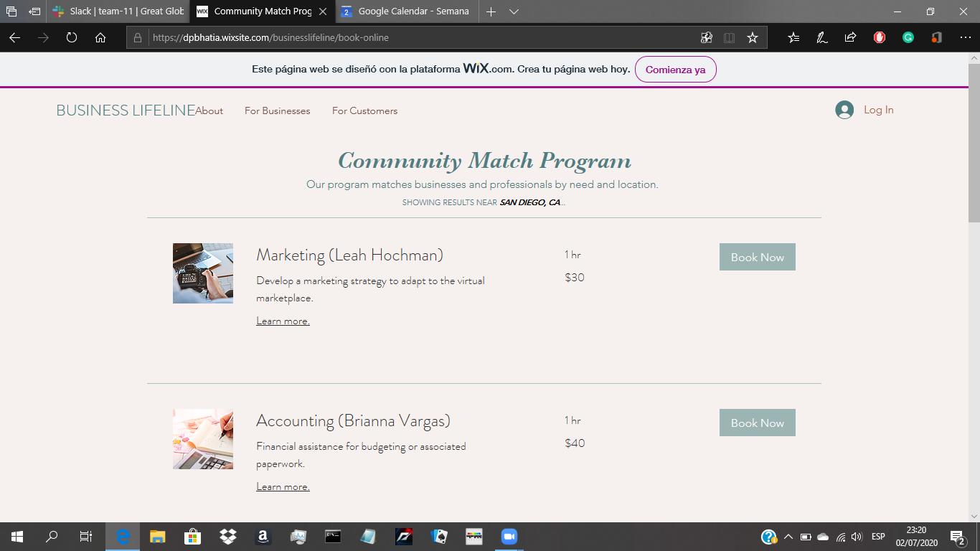Open the clock and date flyout
This screenshot has width=980, height=551.
[916, 537]
